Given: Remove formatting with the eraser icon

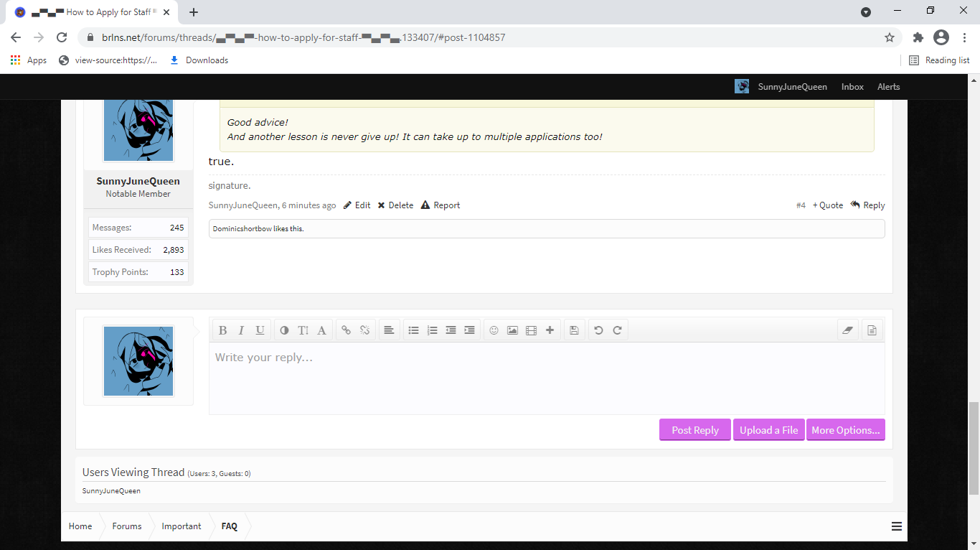Looking at the screenshot, I should tap(848, 330).
